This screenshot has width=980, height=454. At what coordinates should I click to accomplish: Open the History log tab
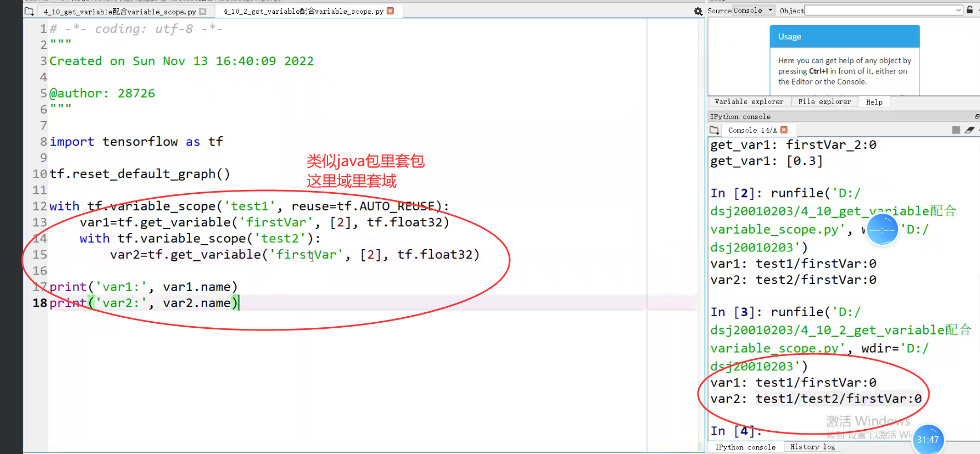click(x=813, y=447)
